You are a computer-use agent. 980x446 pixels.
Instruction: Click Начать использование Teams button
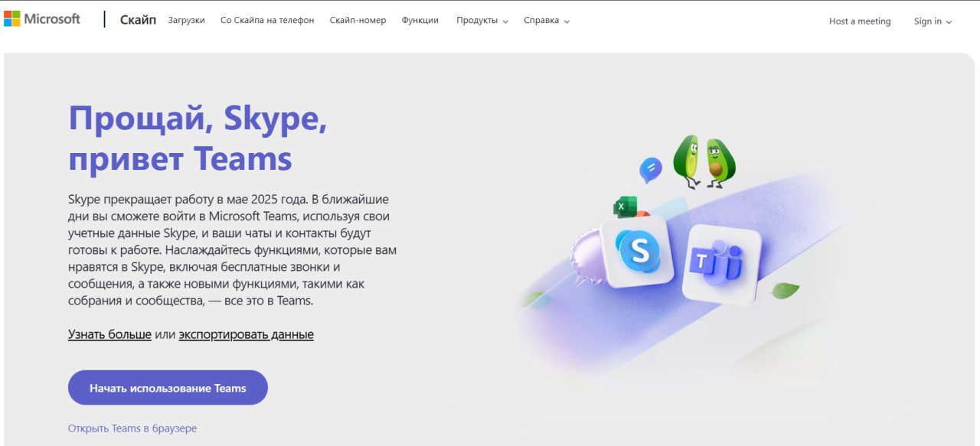point(168,388)
